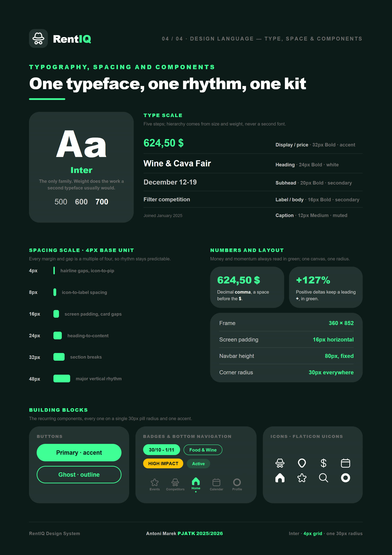Viewport: 392px width, 555px height.
Task: Click the section breaks label
Action: [x=86, y=357]
